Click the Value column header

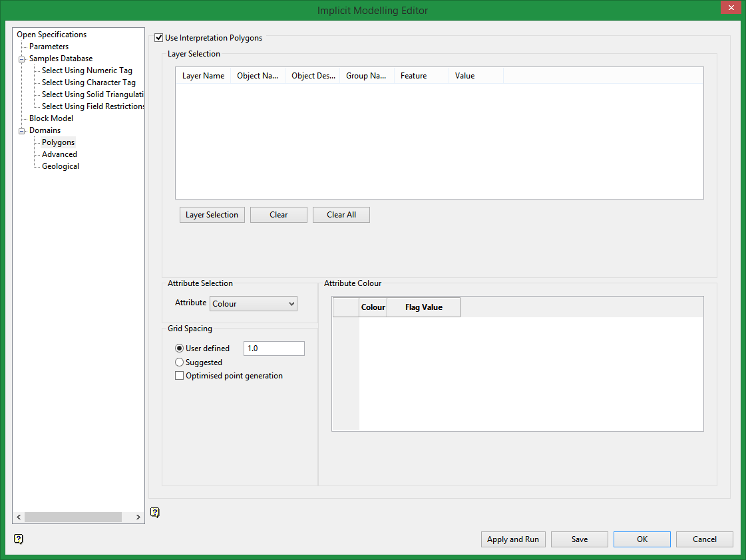coord(476,76)
